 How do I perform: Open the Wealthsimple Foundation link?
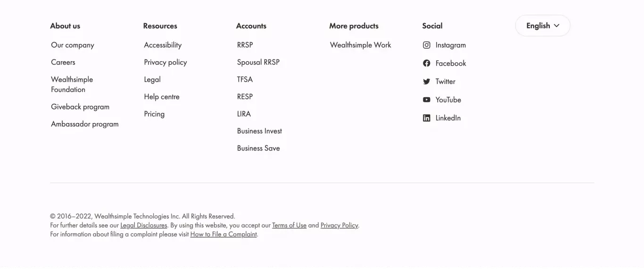(72, 84)
